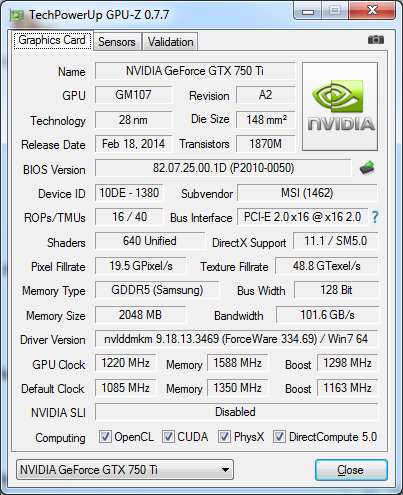This screenshot has height=495, width=403.
Task: Click the camera screenshot icon
Action: pos(376,40)
